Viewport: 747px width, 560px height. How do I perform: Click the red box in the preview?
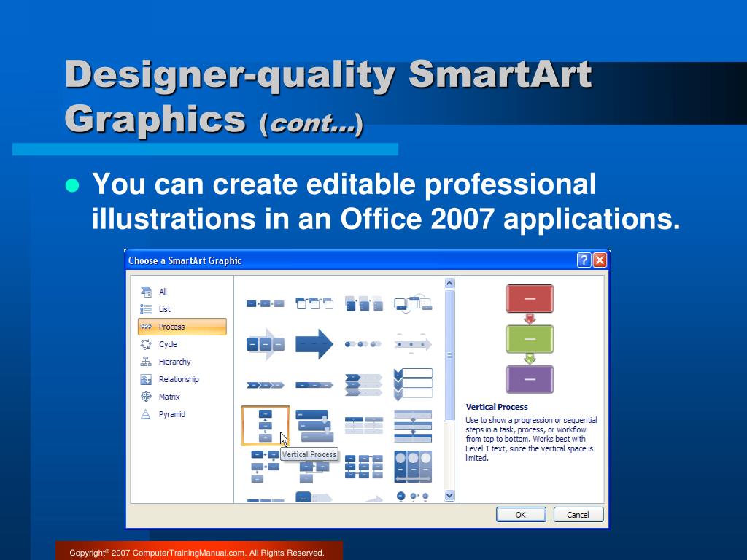pyautogui.click(x=530, y=298)
